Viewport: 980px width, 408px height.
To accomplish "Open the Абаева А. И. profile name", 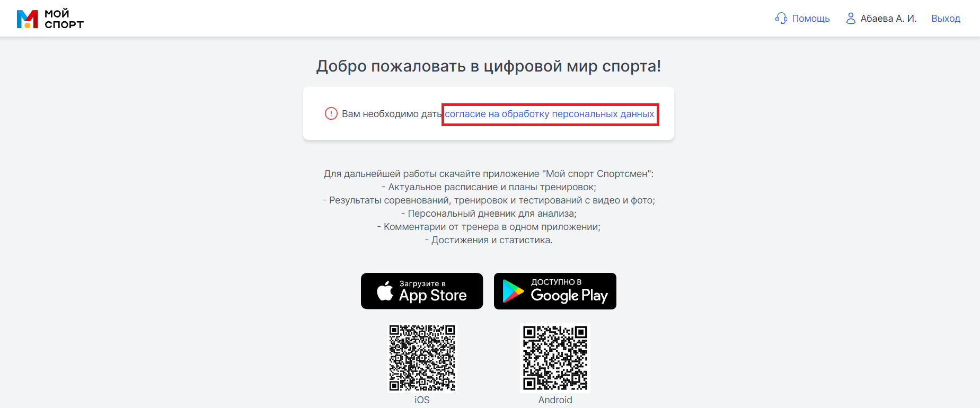I will (888, 19).
